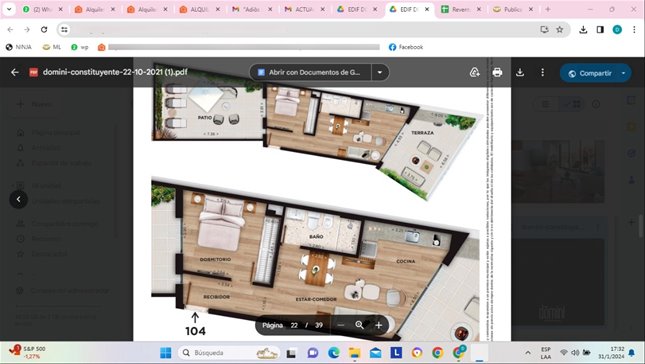645x364 pixels.
Task: Open the Windows Start menu
Action: point(166,352)
